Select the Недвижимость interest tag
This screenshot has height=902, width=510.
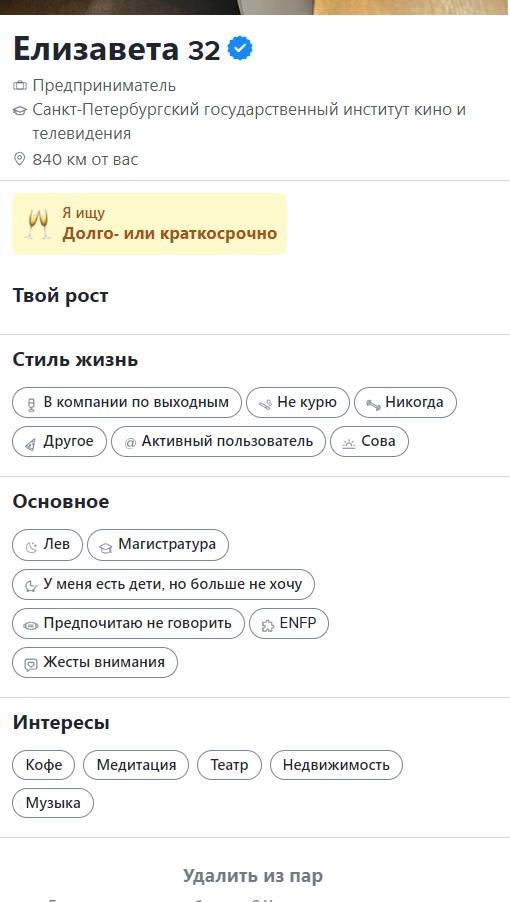point(336,765)
